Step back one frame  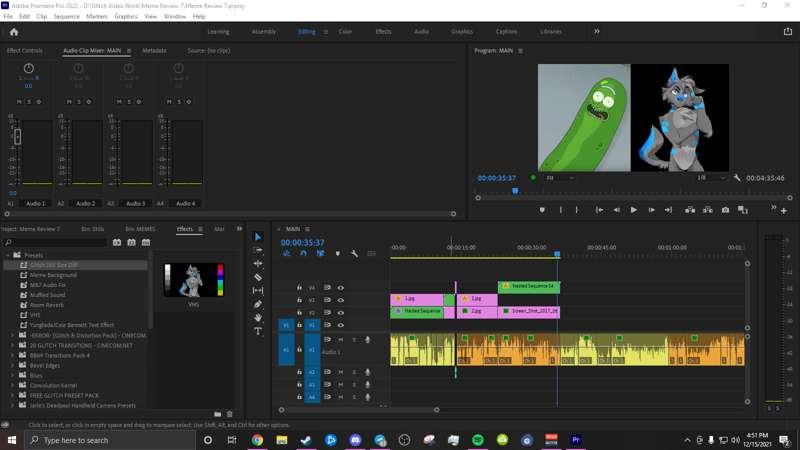pyautogui.click(x=616, y=210)
